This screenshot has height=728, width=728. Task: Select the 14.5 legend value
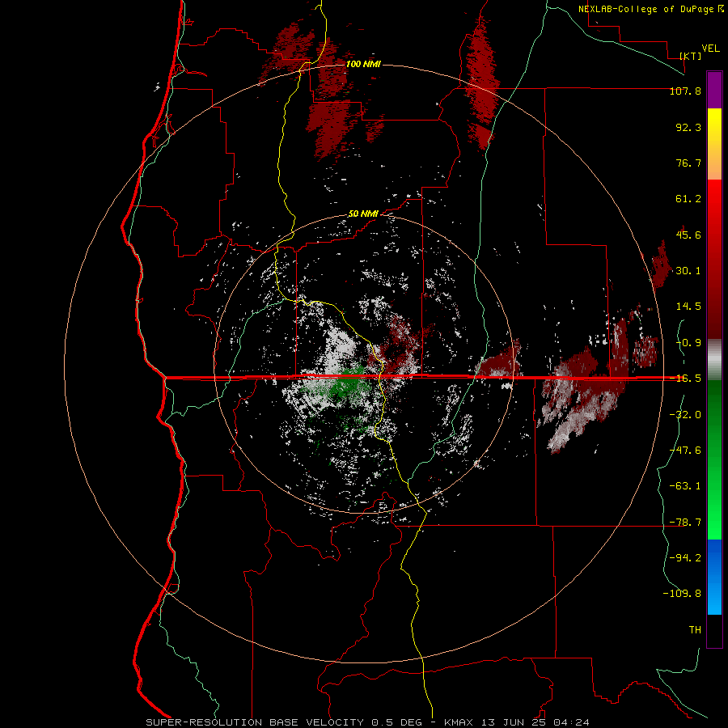(688, 307)
